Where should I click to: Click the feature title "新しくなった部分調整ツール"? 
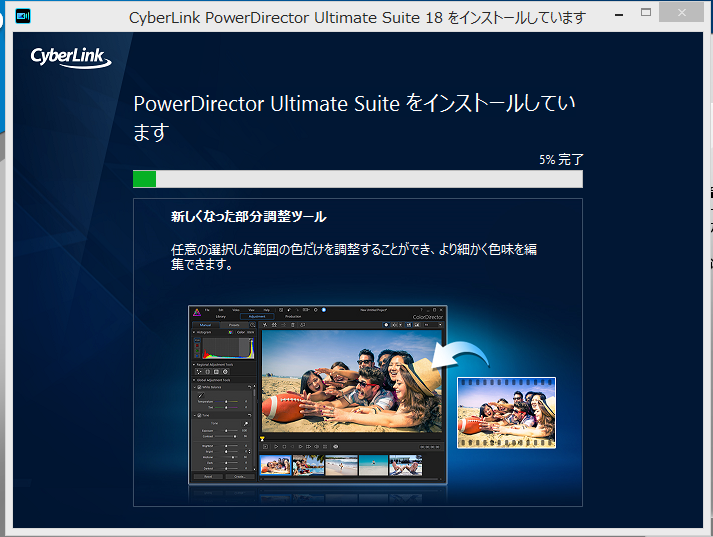[x=249, y=216]
